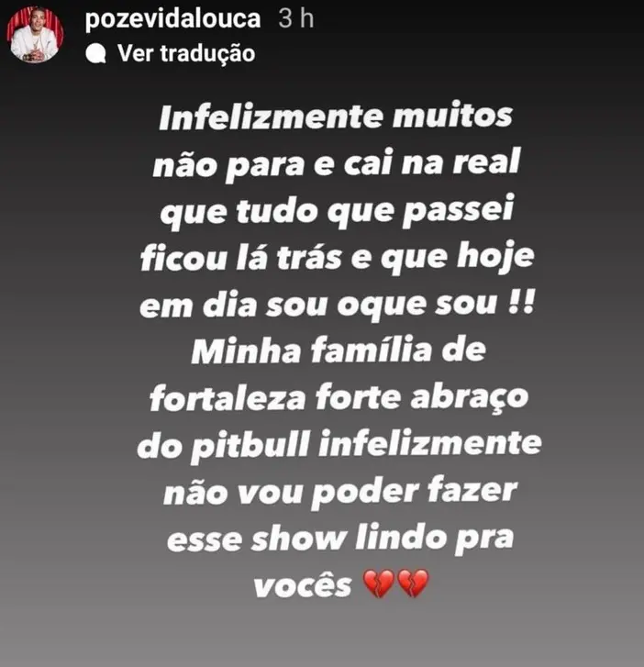Click the word muitos in first line
This screenshot has width=644, height=667.
tap(452, 116)
